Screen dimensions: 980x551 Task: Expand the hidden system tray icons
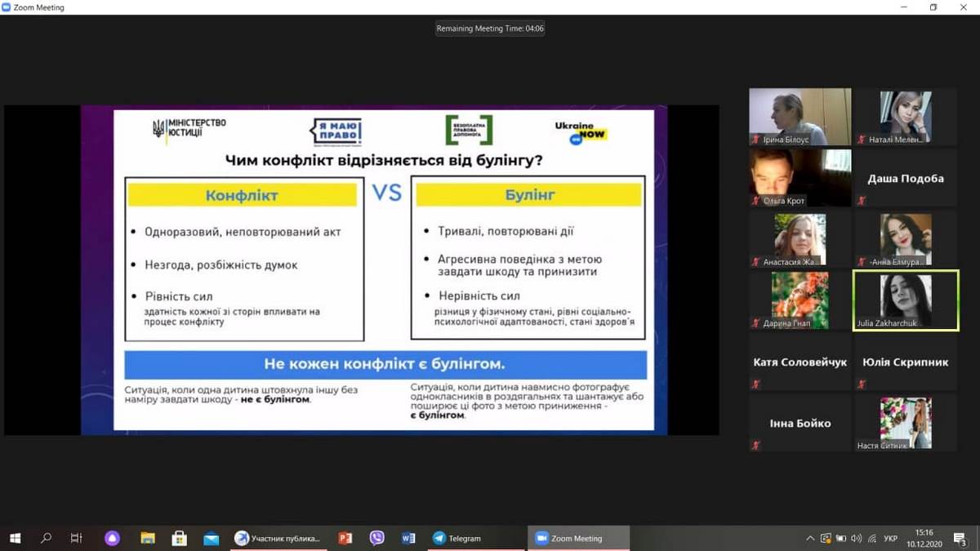(810, 538)
